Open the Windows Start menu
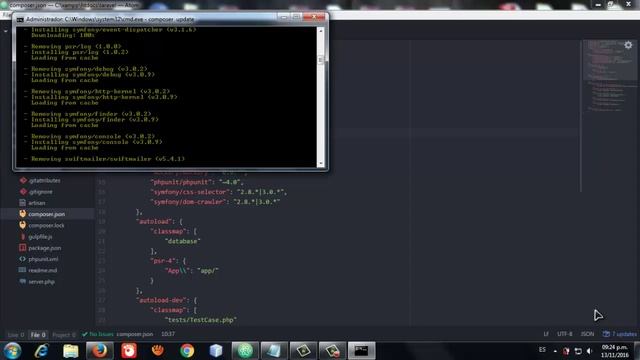The width and height of the screenshot is (640, 360). (x=12, y=351)
